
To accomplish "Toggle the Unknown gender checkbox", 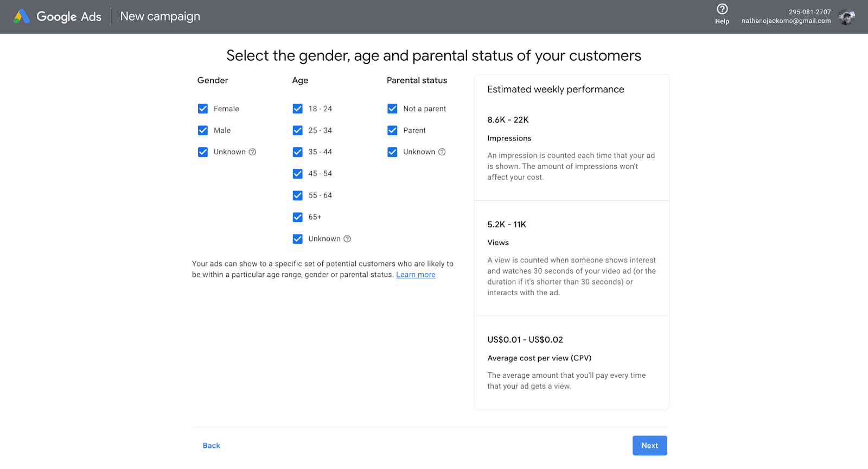I will tap(203, 152).
